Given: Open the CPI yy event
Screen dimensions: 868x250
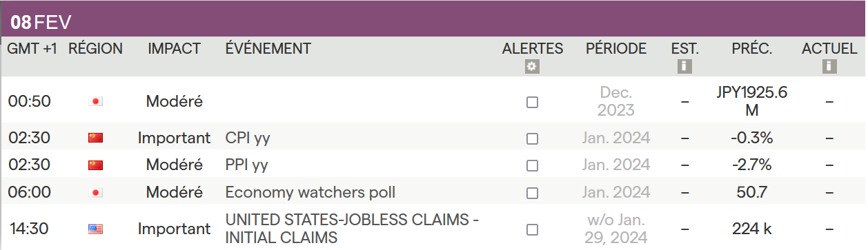Looking at the screenshot, I should pyautogui.click(x=248, y=138).
